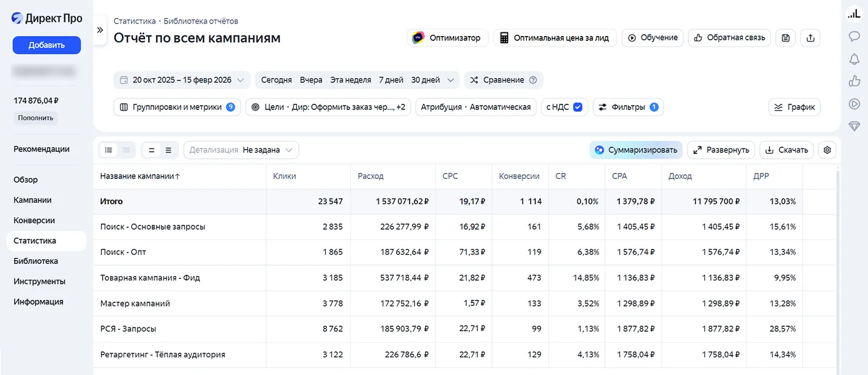
Task: Sort by the ДРР column header
Action: click(x=762, y=176)
